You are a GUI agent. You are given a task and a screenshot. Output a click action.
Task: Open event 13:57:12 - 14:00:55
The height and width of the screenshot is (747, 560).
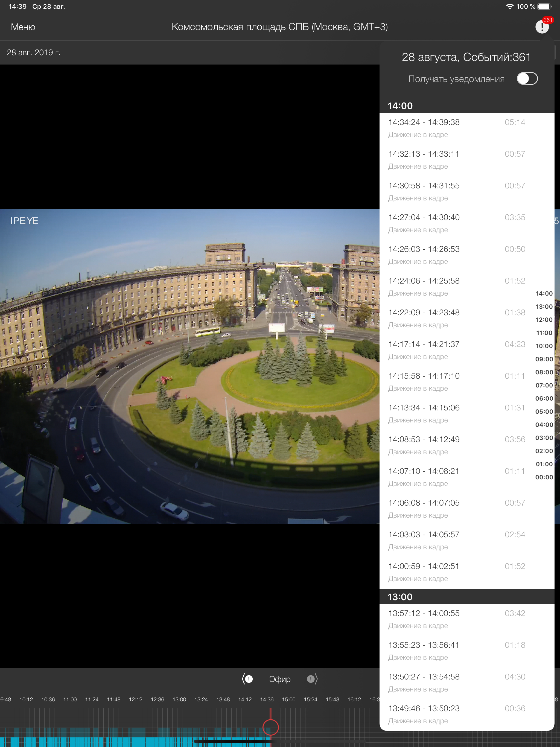467,620
